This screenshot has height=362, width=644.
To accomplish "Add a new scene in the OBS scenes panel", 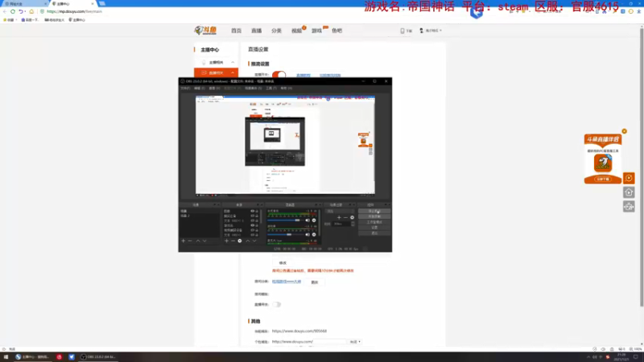I will 184,241.
